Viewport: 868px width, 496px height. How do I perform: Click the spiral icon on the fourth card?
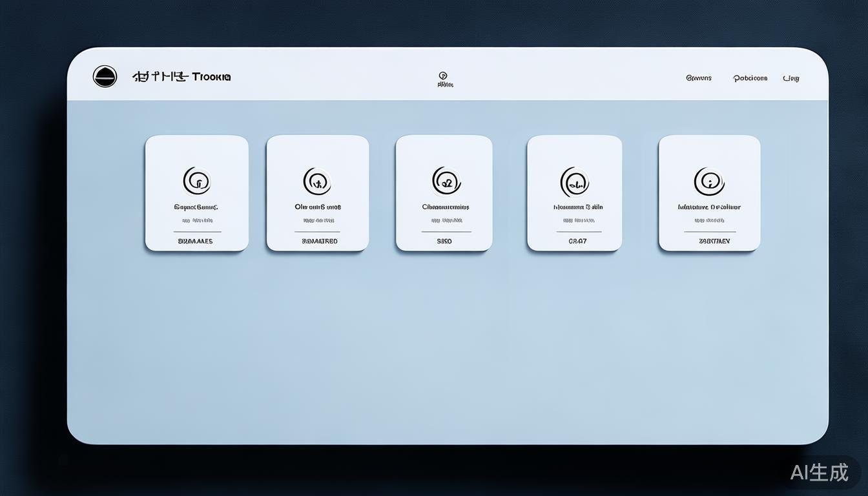coord(574,181)
